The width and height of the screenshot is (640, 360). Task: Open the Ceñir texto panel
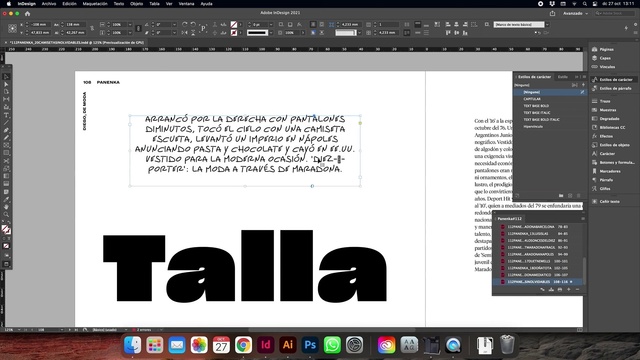pos(608,202)
